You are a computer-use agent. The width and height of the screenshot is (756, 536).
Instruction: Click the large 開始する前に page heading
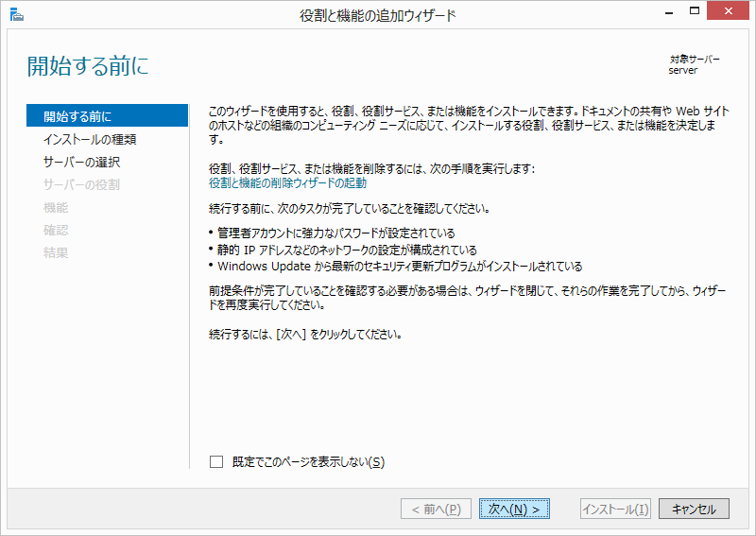coord(88,67)
